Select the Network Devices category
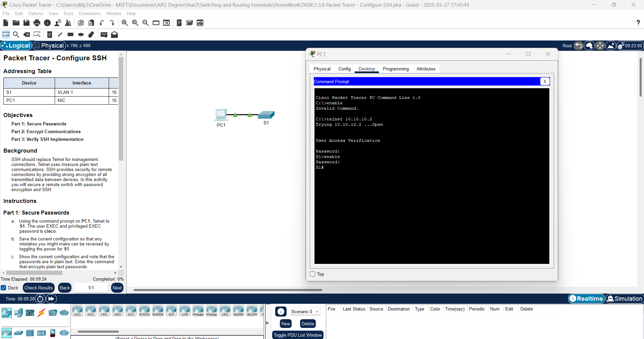 click(x=7, y=313)
